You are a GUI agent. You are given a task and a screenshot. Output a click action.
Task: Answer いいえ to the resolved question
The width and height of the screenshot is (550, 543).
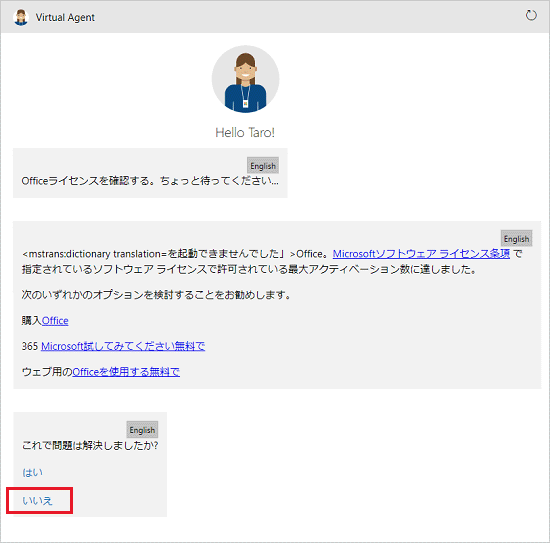point(38,501)
